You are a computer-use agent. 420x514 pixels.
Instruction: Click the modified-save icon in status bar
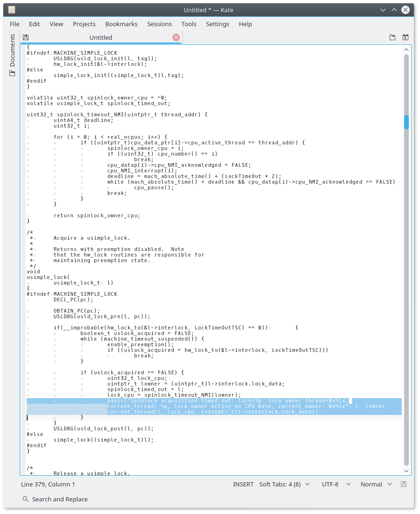pos(404,484)
